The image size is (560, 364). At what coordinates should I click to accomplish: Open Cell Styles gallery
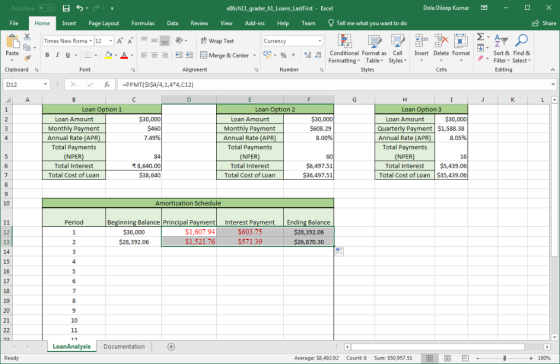(398, 49)
